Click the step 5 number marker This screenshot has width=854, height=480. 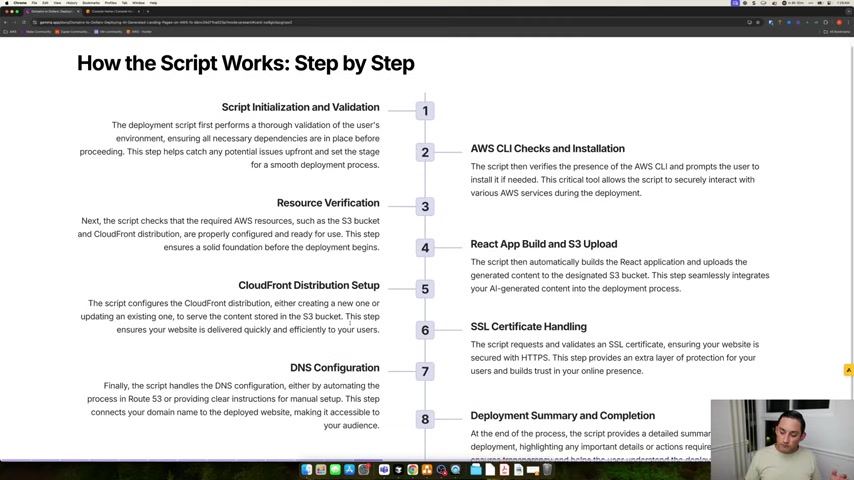pos(425,289)
